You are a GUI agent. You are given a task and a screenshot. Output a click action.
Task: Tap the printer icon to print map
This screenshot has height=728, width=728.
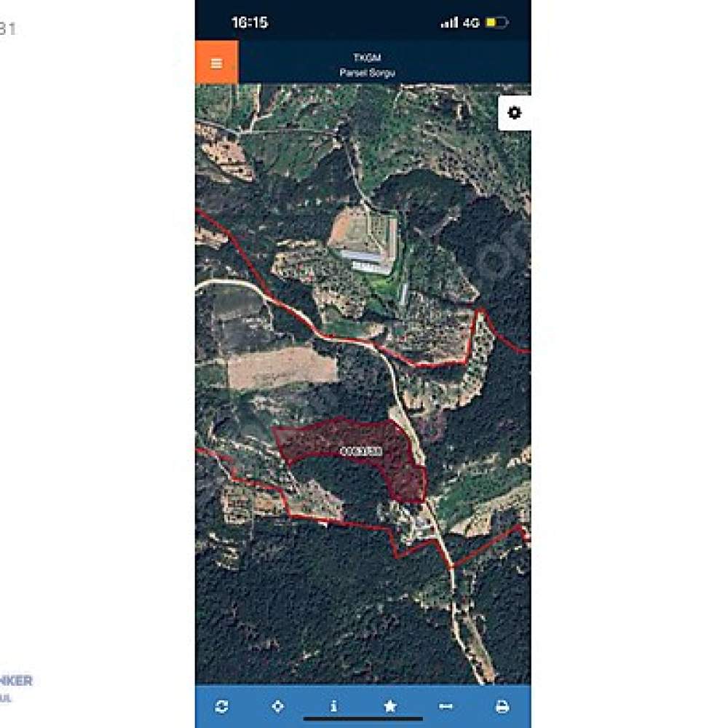pos(502,707)
